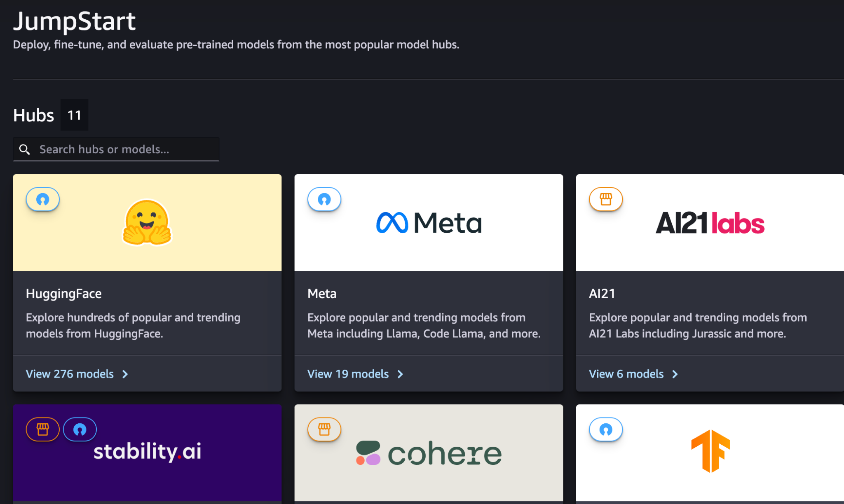Click the open-source badge on the HuggingFace card
Viewport: 844px width, 504px height.
pyautogui.click(x=42, y=199)
